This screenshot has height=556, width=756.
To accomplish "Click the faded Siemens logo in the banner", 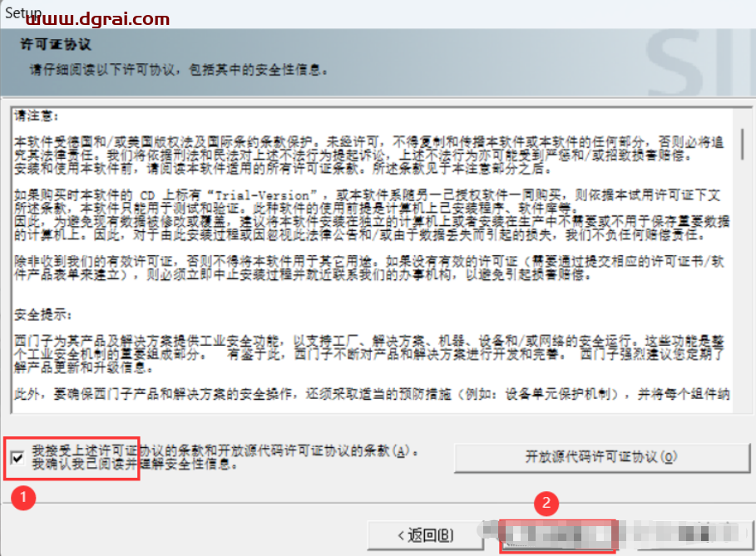I will click(x=699, y=62).
